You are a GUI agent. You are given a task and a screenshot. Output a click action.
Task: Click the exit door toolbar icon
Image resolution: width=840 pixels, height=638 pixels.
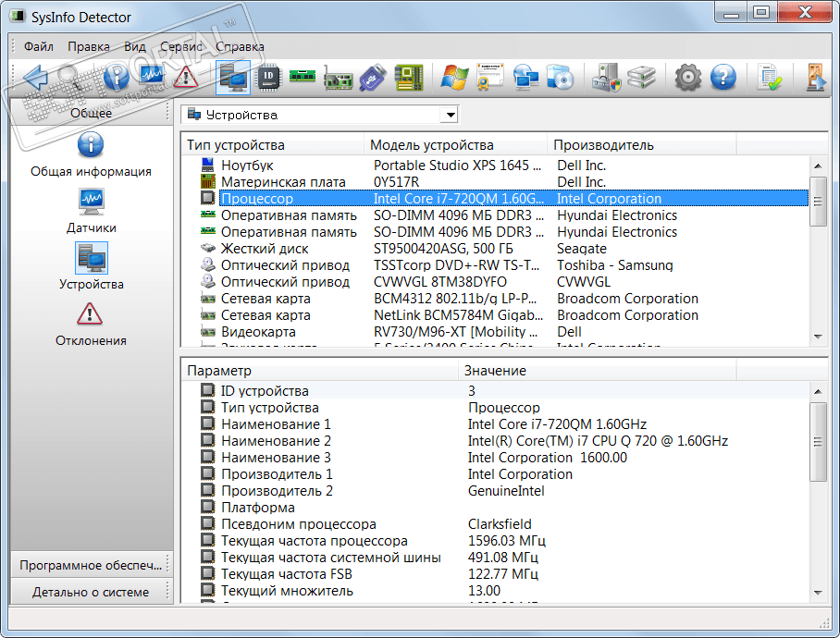click(816, 78)
